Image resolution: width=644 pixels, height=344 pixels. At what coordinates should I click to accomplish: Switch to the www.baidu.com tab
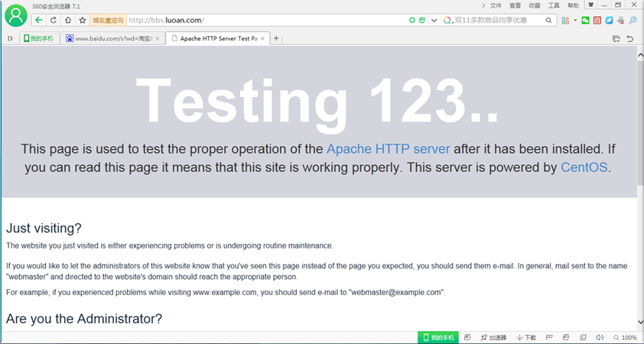113,38
